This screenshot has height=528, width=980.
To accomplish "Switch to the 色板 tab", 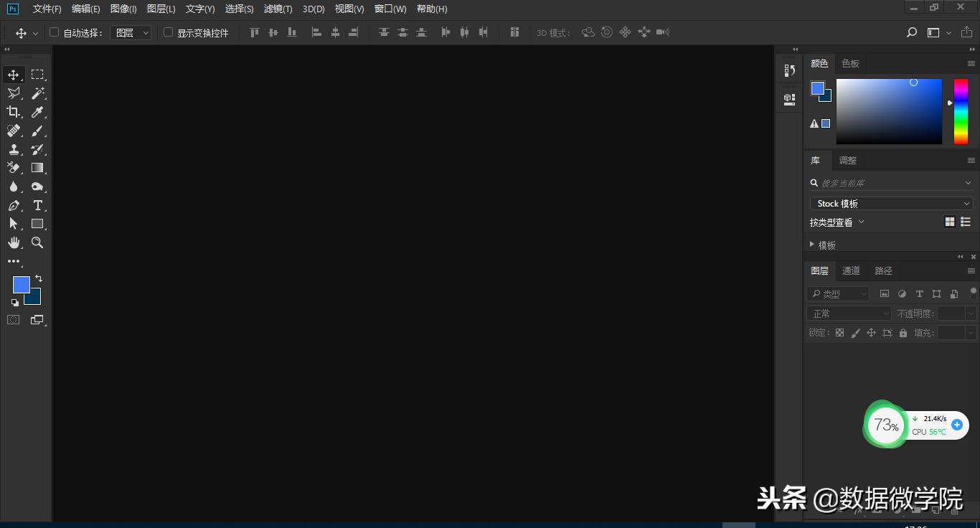I will pos(850,63).
